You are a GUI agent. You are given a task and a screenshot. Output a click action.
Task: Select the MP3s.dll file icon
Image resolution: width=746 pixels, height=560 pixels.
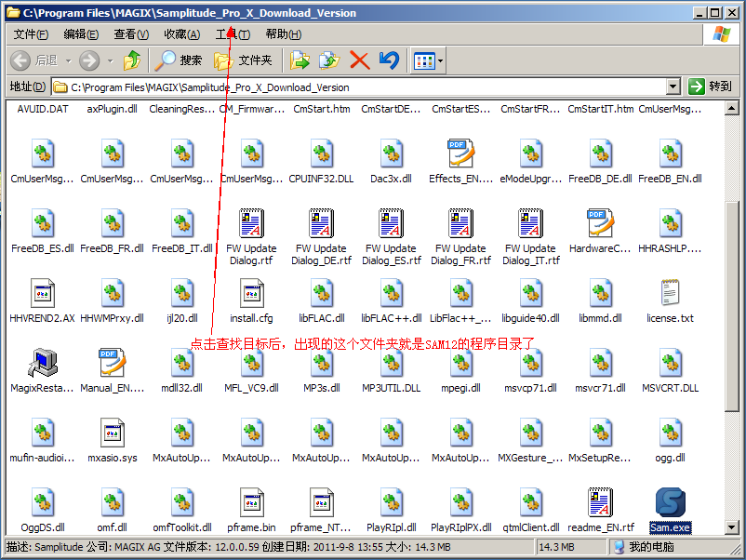(321, 363)
